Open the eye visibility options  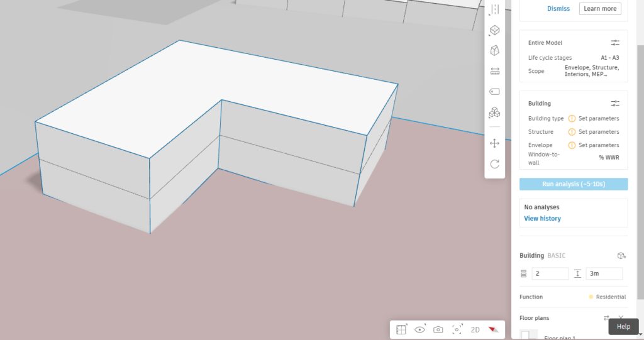pos(419,329)
